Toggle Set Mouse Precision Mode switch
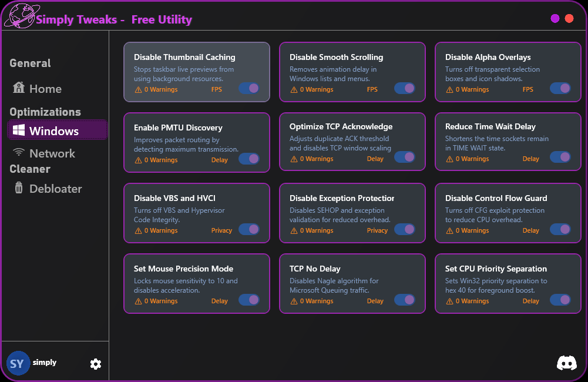Screen dimensions: 588x382 pos(249,300)
